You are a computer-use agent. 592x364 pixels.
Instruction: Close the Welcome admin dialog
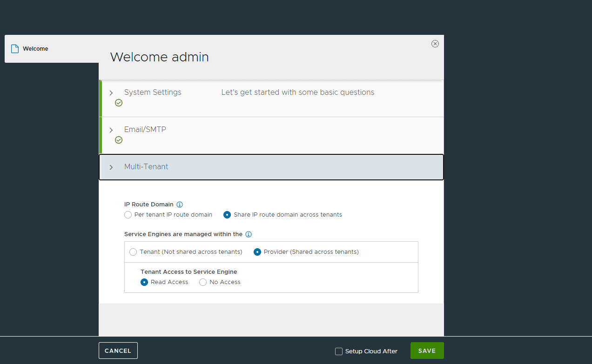point(435,44)
